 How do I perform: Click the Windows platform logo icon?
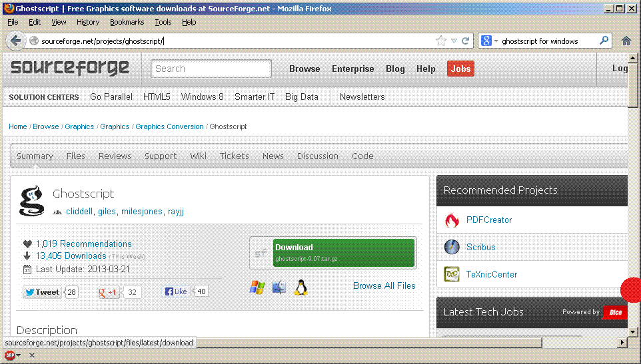pyautogui.click(x=257, y=287)
